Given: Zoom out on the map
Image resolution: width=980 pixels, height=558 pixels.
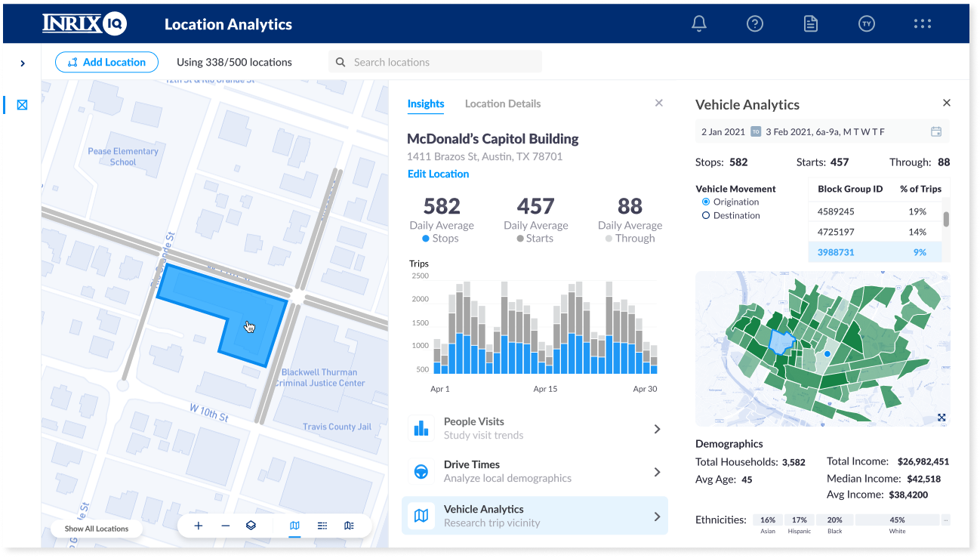Looking at the screenshot, I should click(x=225, y=526).
